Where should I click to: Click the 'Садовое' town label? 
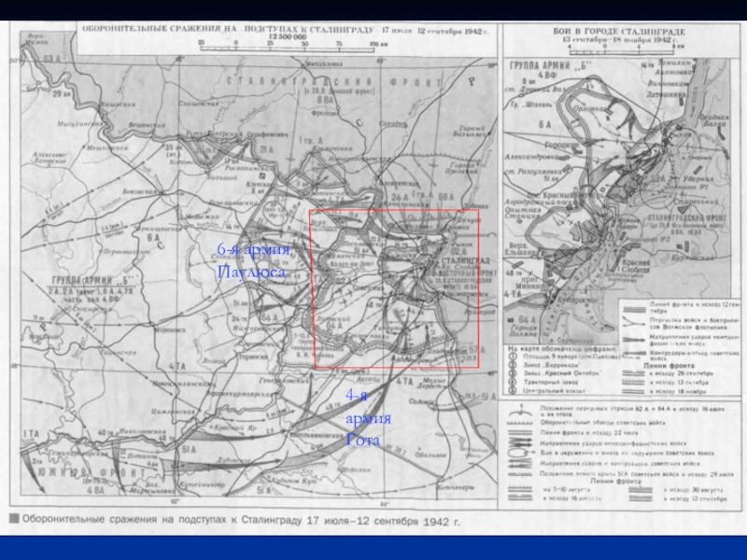click(x=421, y=401)
